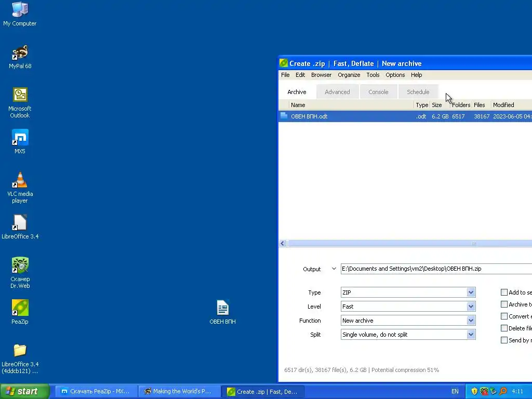Click the safely remove hardware tray icon

494,391
